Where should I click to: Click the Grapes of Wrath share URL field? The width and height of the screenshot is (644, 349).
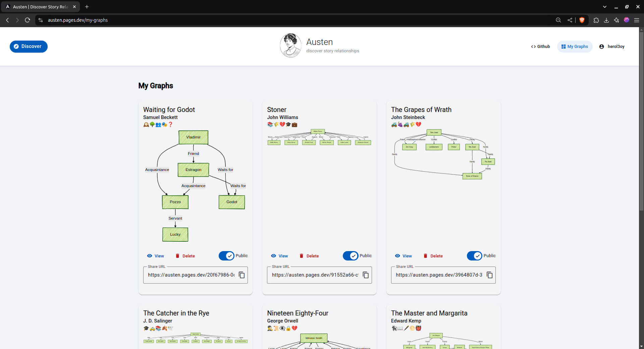click(439, 275)
